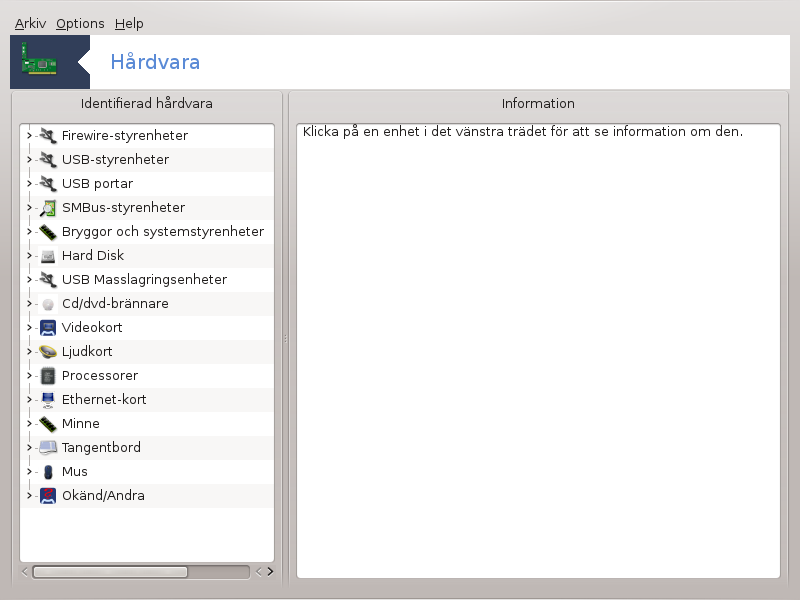Open the Arkiv menu
Image resolution: width=800 pixels, height=600 pixels.
click(x=30, y=23)
